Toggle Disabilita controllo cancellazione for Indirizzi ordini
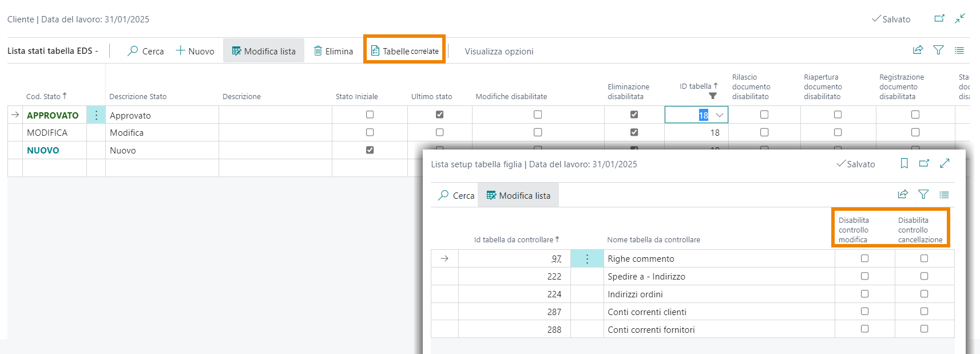 [x=924, y=294]
